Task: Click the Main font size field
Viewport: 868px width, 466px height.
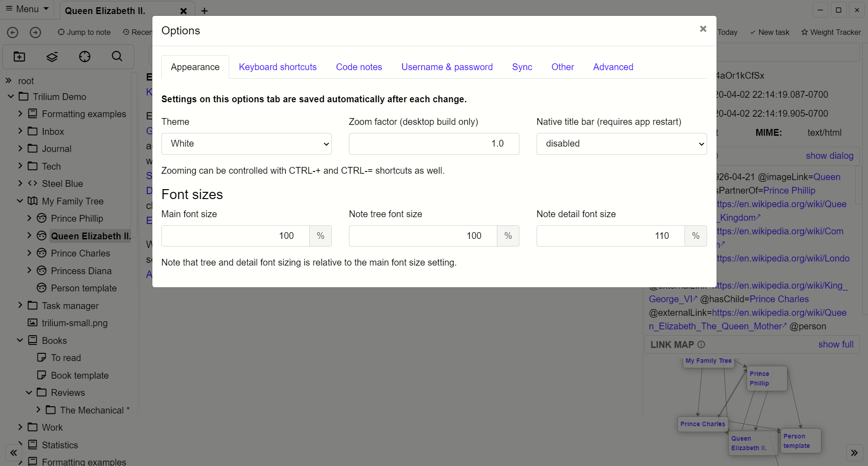Action: (236, 236)
